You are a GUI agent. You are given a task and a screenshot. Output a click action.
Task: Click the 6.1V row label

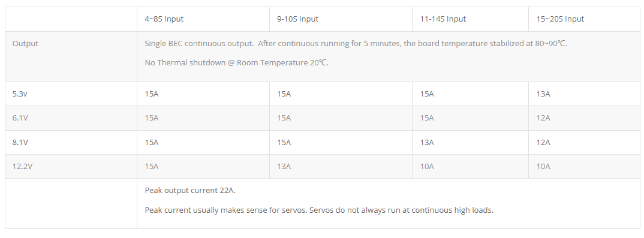click(20, 118)
